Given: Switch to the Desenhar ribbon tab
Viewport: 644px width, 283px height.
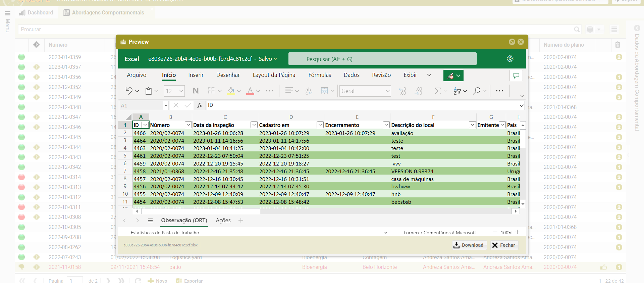Looking at the screenshot, I should coord(228,75).
